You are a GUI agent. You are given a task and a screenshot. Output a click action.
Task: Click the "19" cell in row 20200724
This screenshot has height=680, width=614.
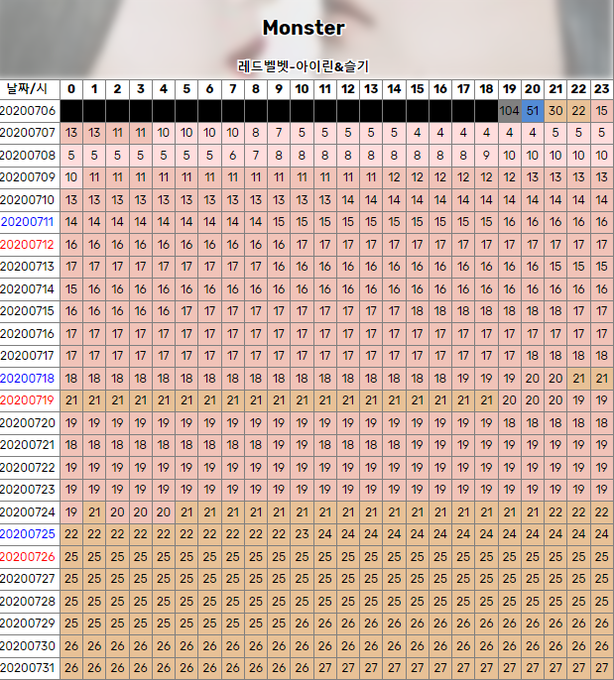coord(71,512)
